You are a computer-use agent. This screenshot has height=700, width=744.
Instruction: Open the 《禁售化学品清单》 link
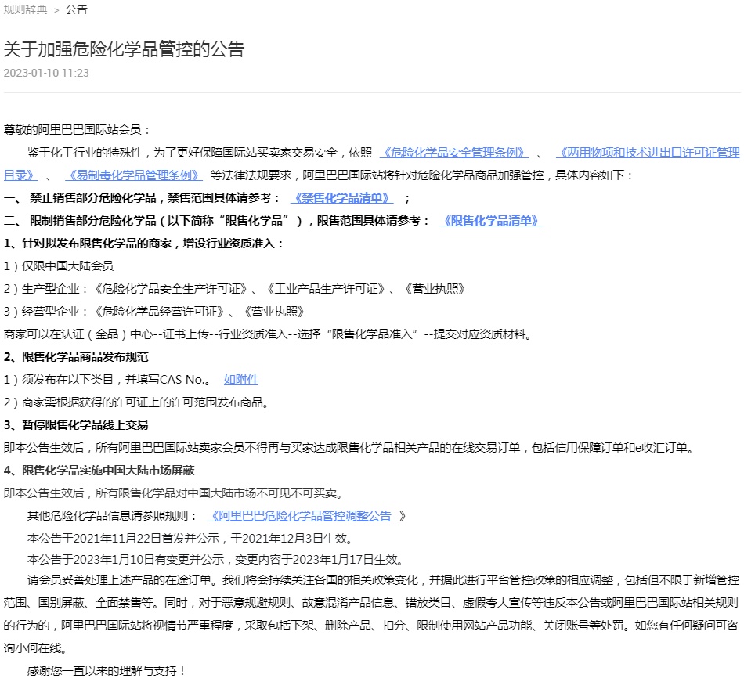(x=341, y=198)
